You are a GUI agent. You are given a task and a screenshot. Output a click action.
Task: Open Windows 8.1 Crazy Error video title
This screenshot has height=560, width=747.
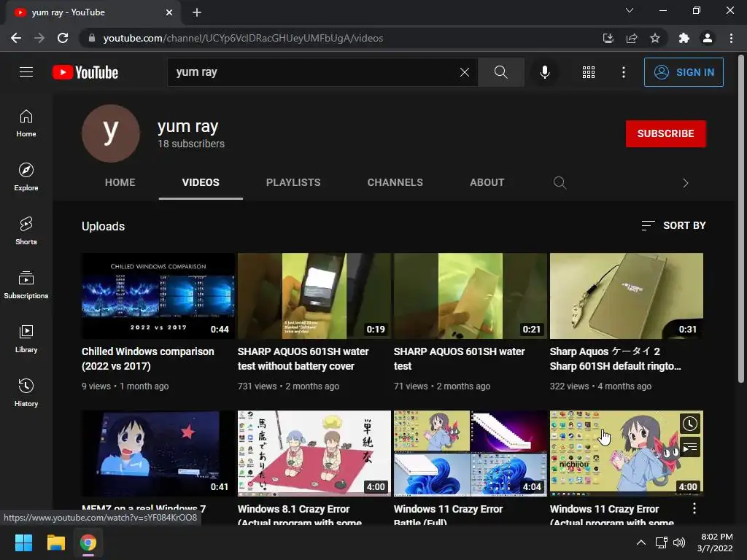click(x=299, y=515)
